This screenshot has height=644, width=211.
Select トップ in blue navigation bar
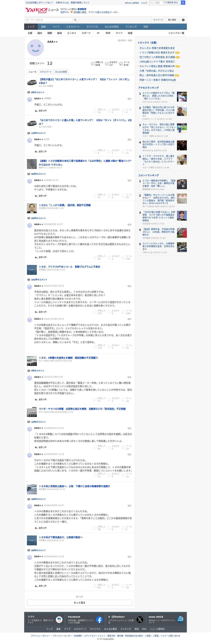coord(31,27)
